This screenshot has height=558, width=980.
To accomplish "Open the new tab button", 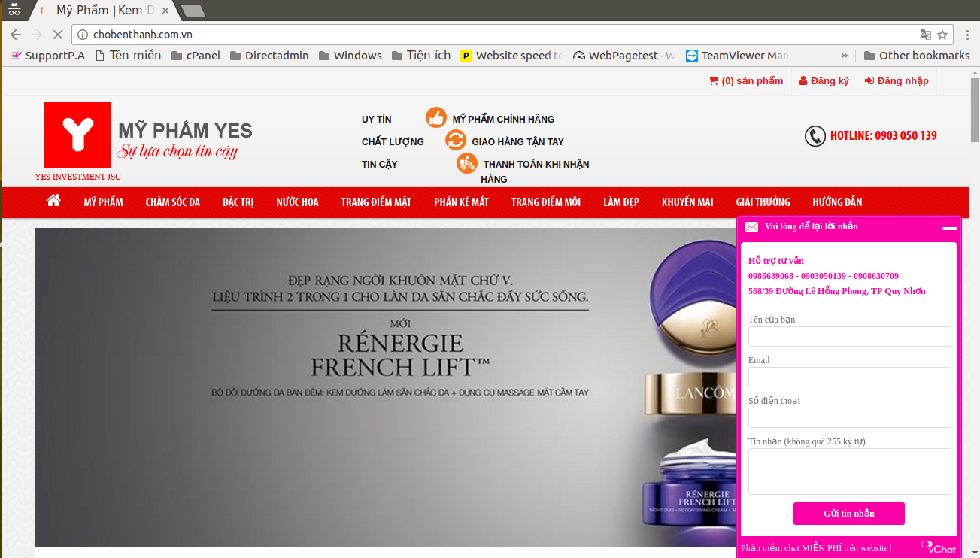I will point(193,11).
